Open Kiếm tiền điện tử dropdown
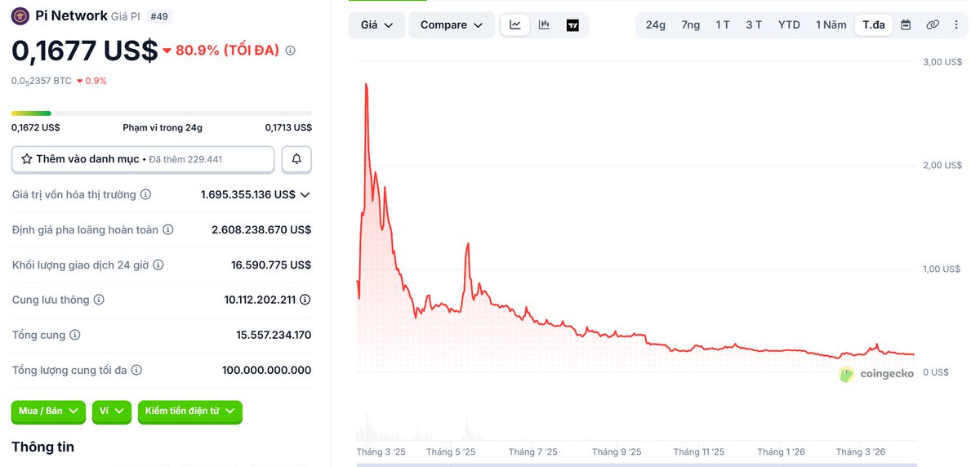 point(190,411)
